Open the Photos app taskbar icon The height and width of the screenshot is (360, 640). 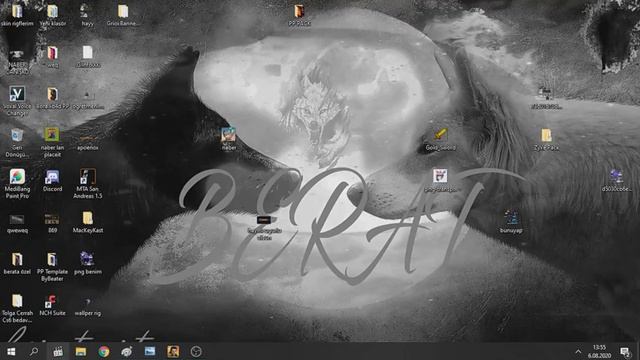(x=150, y=351)
